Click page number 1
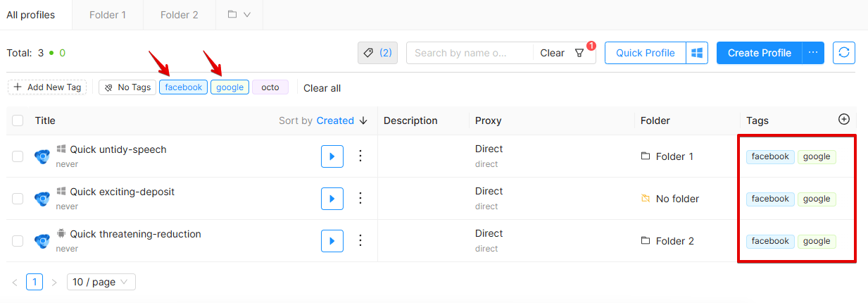Viewport: 868px width, 303px height. (34, 282)
